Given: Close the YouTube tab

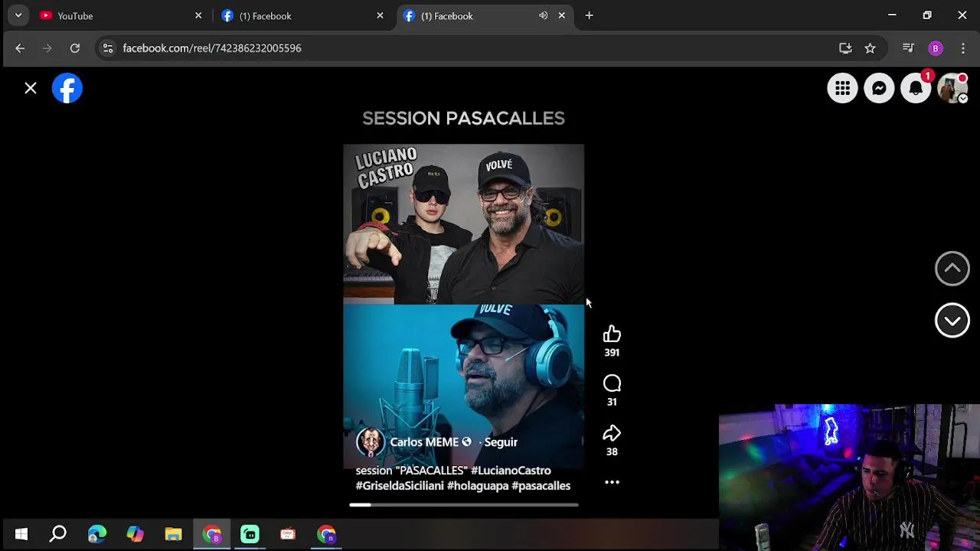Looking at the screenshot, I should pyautogui.click(x=198, y=15).
